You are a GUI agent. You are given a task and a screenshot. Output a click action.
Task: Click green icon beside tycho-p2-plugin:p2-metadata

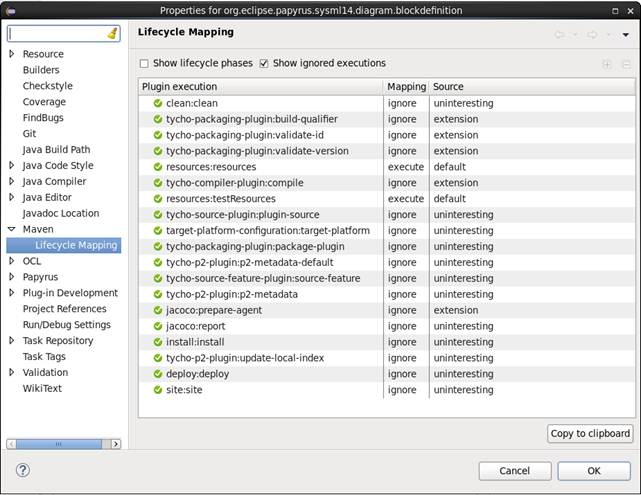[158, 295]
